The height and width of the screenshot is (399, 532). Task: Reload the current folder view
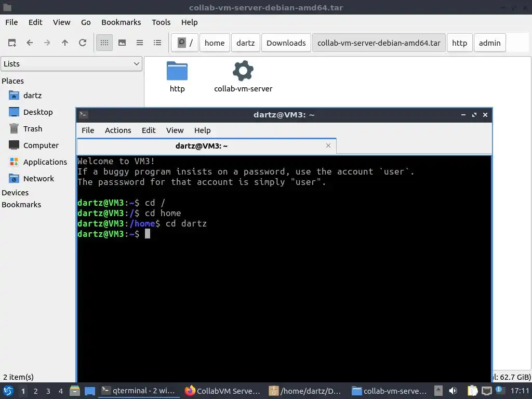83,43
